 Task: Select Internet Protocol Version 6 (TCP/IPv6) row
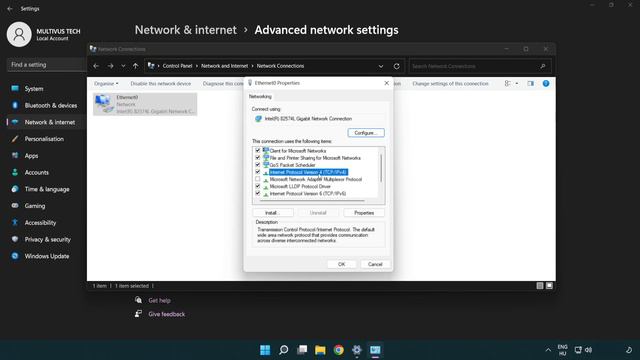[308, 193]
